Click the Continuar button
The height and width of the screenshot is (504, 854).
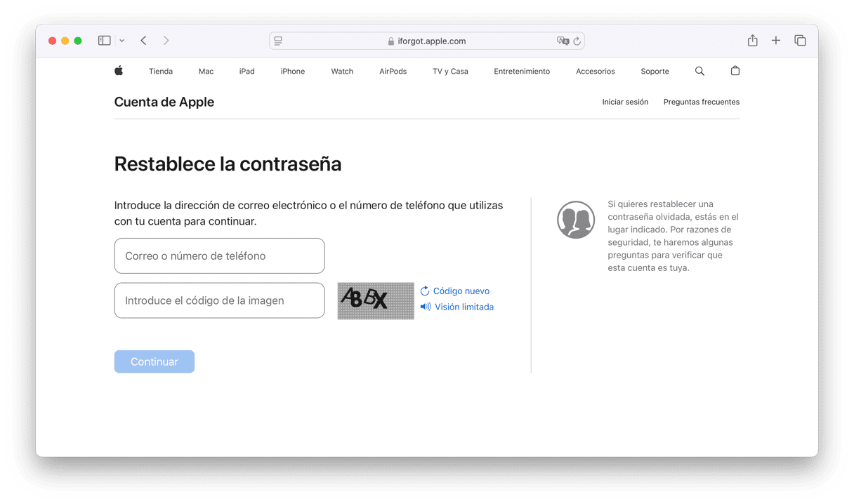[155, 362]
